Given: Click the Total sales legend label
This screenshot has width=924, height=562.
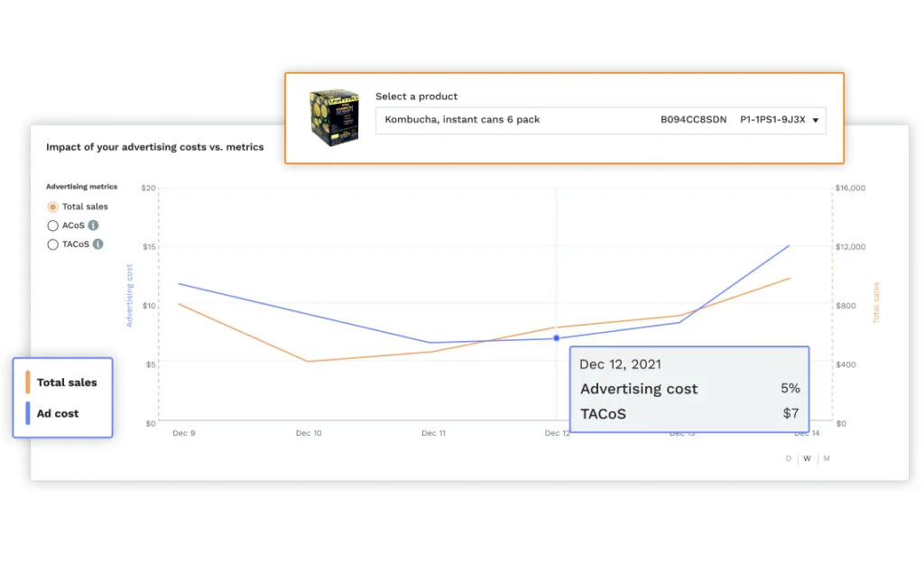Looking at the screenshot, I should [x=67, y=382].
